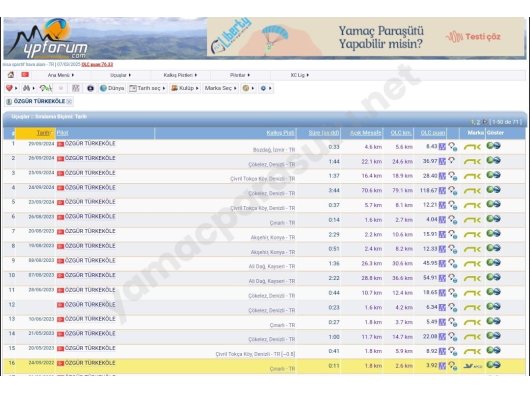Select the camera photos icon

click(x=90, y=88)
